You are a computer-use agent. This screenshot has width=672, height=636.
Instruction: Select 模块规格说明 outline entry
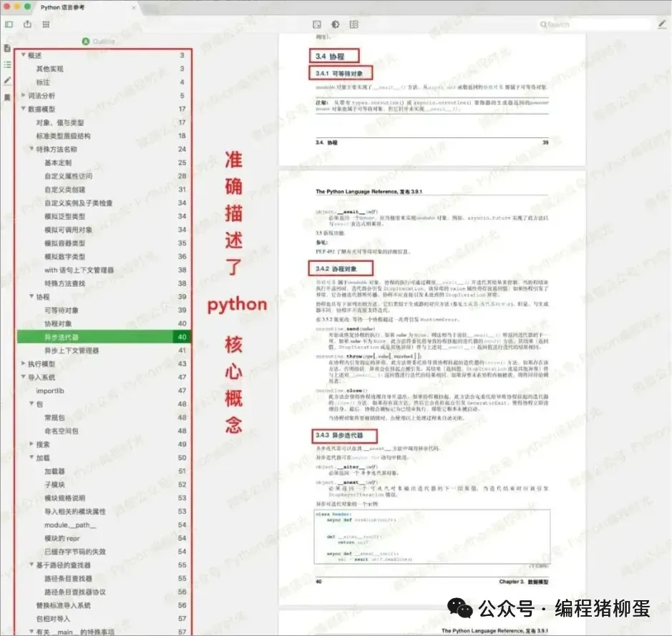64,498
